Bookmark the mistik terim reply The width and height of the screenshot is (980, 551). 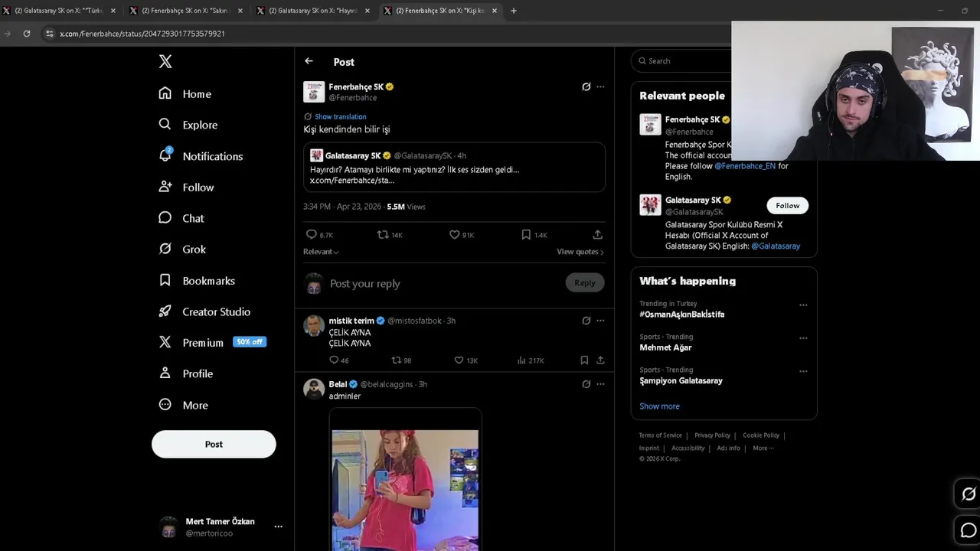584,360
